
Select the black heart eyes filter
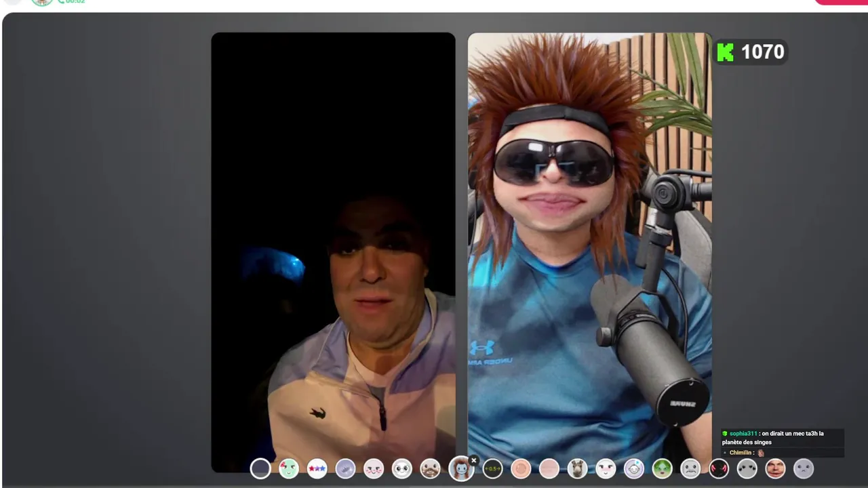(x=747, y=468)
